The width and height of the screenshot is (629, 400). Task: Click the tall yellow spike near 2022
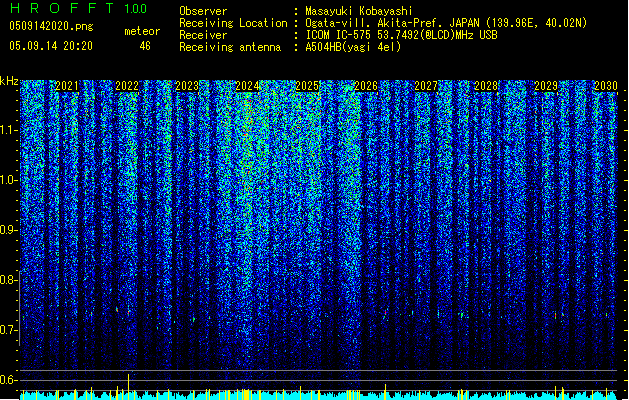coord(129,386)
